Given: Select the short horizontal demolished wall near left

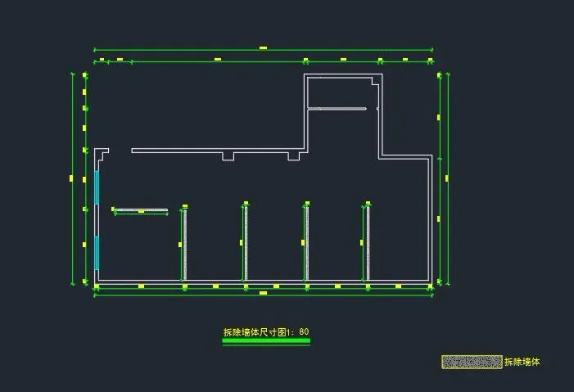Looking at the screenshot, I should tap(142, 210).
